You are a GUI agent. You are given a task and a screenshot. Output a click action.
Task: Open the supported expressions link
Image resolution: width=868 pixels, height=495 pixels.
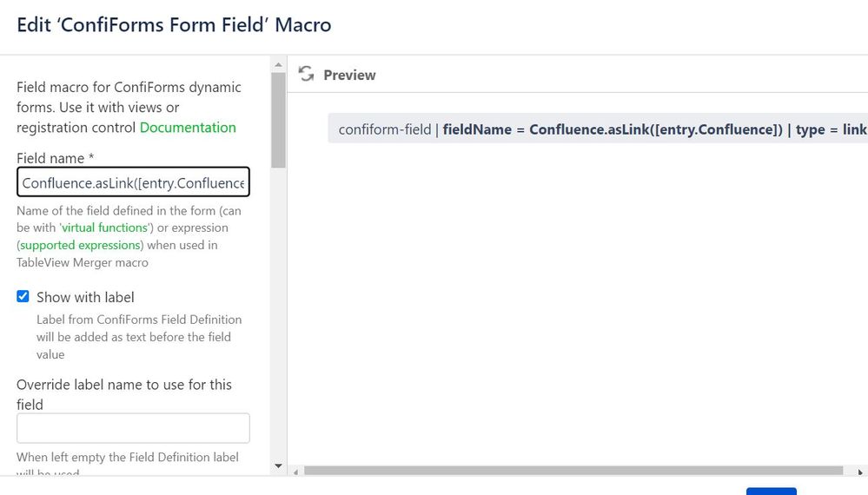tap(80, 245)
